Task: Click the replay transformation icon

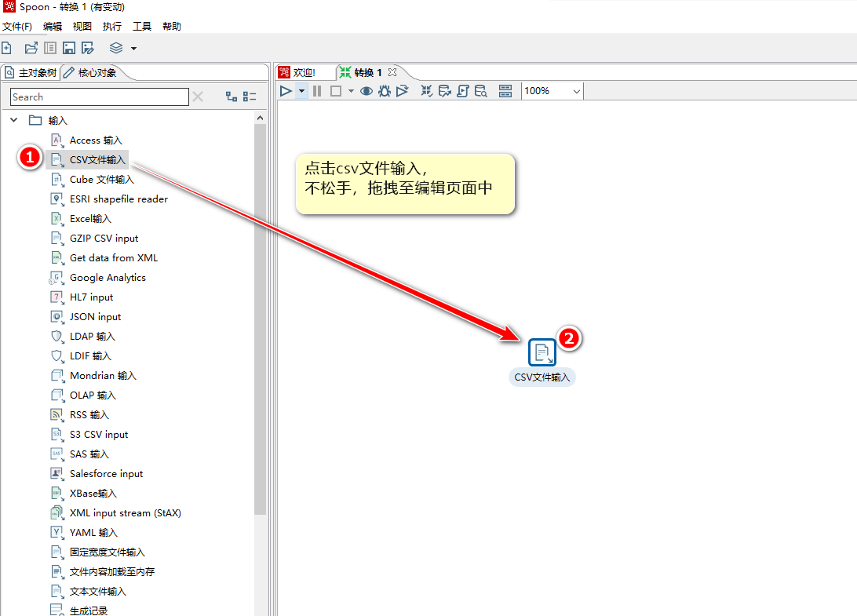Action: (x=403, y=91)
